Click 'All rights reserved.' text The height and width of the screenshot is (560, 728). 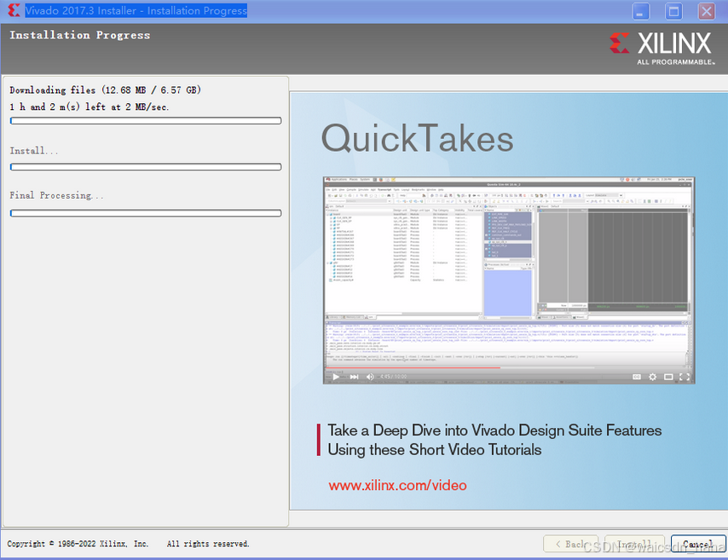[x=208, y=543]
